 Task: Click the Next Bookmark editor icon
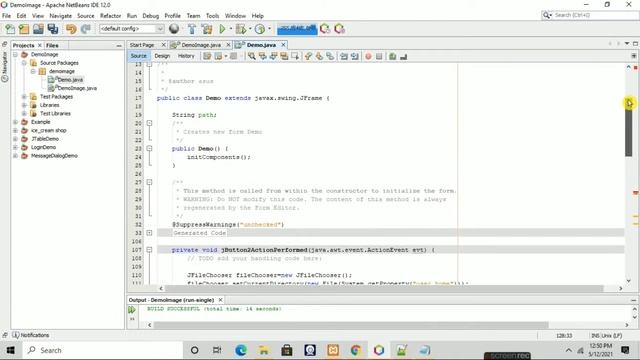tap(319, 56)
